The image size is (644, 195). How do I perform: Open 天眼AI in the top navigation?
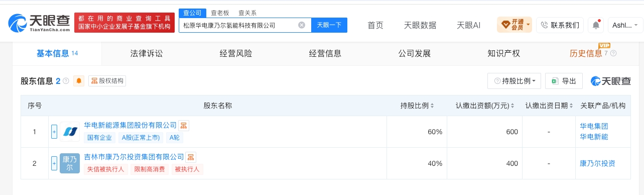point(469,25)
